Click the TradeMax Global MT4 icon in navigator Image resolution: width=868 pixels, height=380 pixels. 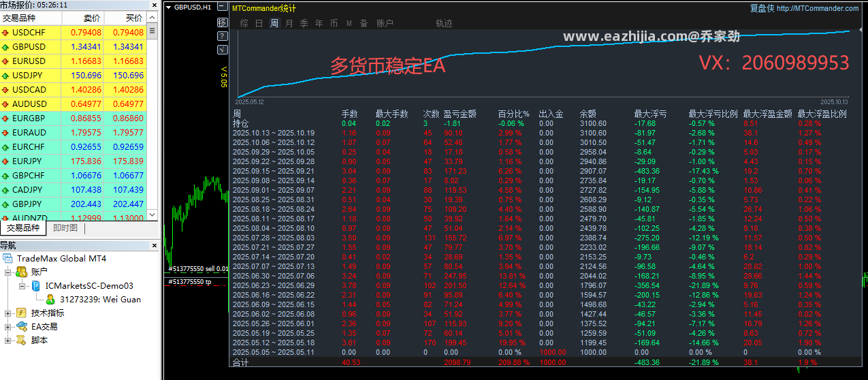click(8, 259)
